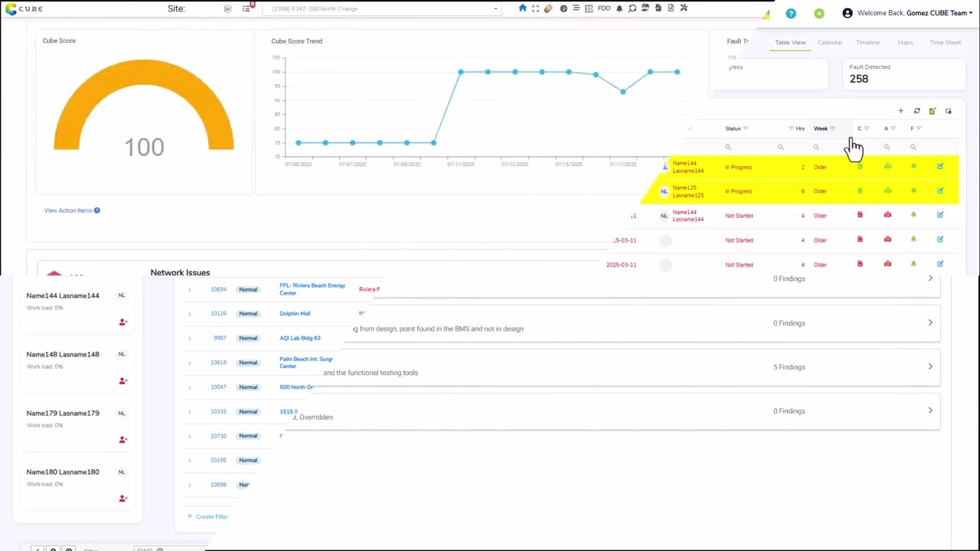Viewport: 980px width, 551px height.
Task: Open Status column filter
Action: tap(746, 129)
